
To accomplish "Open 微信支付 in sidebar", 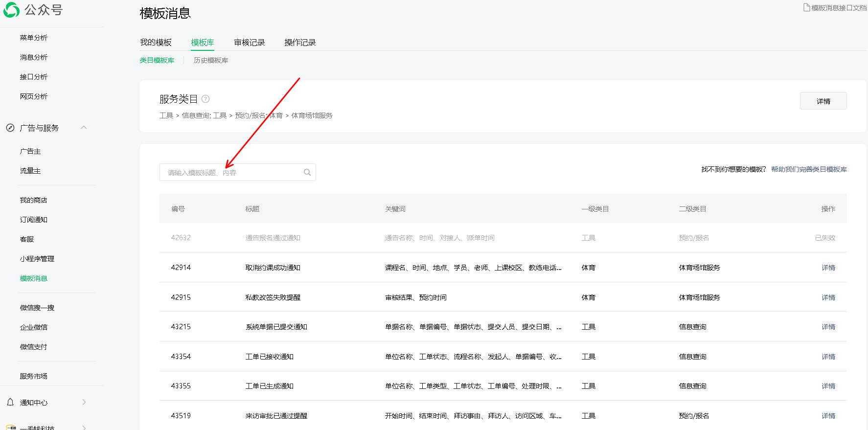I will pyautogui.click(x=34, y=347).
